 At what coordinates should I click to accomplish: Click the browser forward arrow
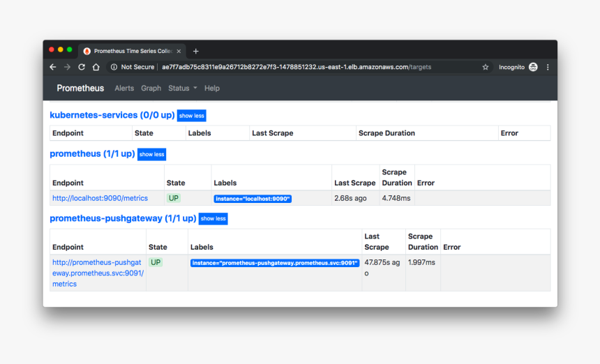coord(68,67)
